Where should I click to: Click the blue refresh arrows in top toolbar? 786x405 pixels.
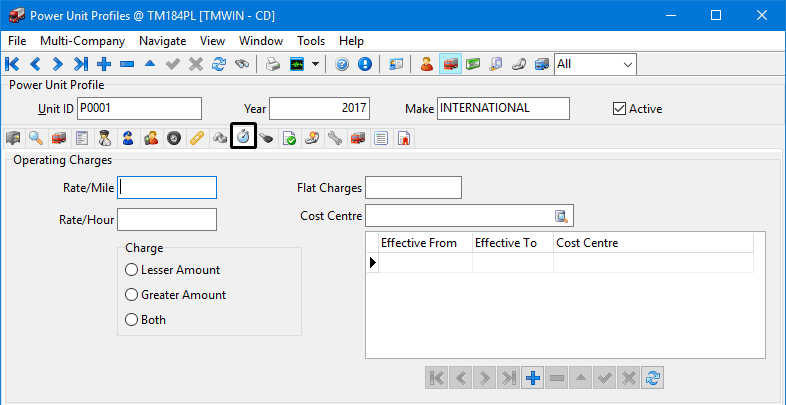pos(219,64)
